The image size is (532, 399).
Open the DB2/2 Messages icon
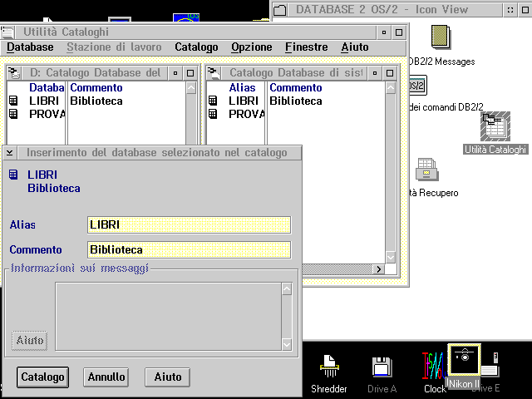(441, 37)
